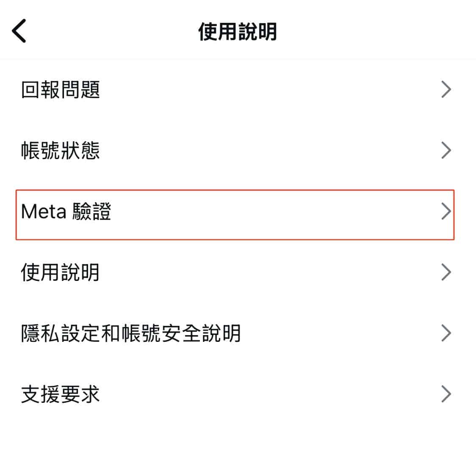Tap the 支援要求 text label
Viewport: 476px width, 473px height.
tap(61, 394)
